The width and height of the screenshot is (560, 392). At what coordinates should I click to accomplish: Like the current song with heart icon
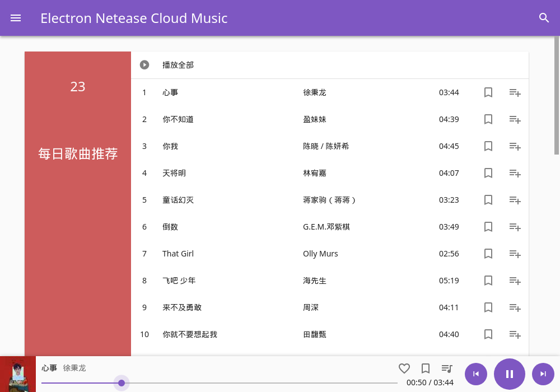click(404, 368)
